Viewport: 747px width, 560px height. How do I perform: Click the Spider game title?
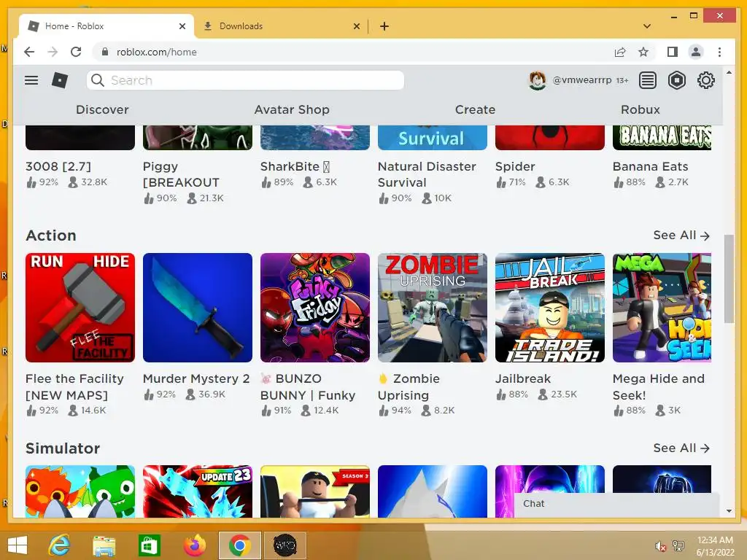[515, 166]
